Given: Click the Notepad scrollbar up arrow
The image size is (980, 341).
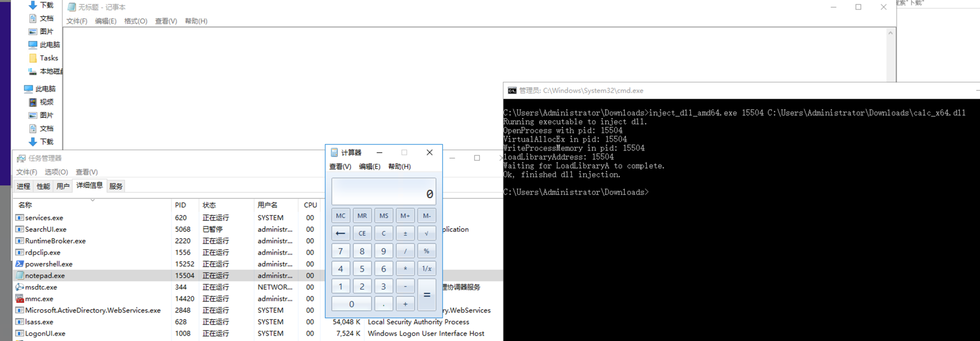Looking at the screenshot, I should [x=890, y=33].
